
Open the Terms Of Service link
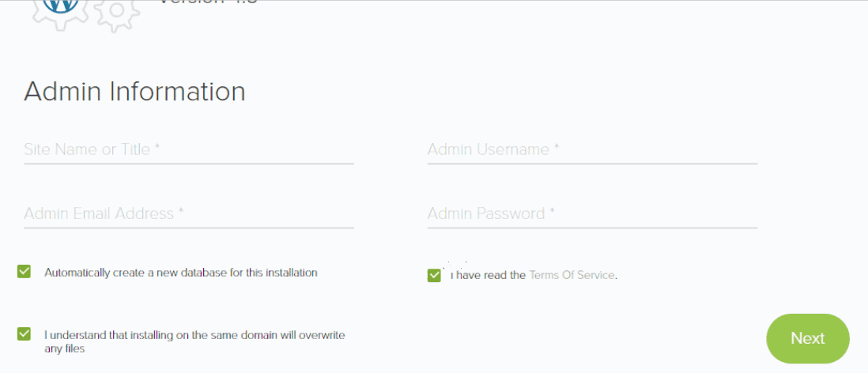tap(572, 275)
